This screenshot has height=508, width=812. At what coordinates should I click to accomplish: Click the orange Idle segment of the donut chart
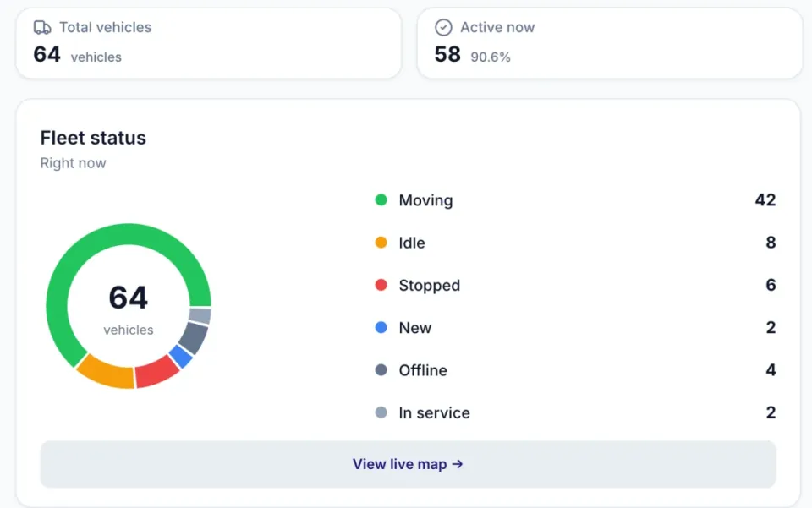(x=107, y=374)
